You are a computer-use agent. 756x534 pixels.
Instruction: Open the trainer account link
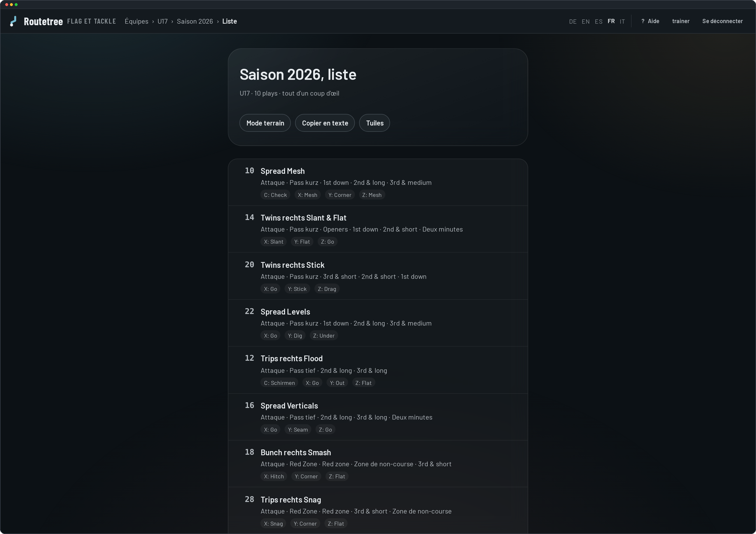tap(681, 21)
